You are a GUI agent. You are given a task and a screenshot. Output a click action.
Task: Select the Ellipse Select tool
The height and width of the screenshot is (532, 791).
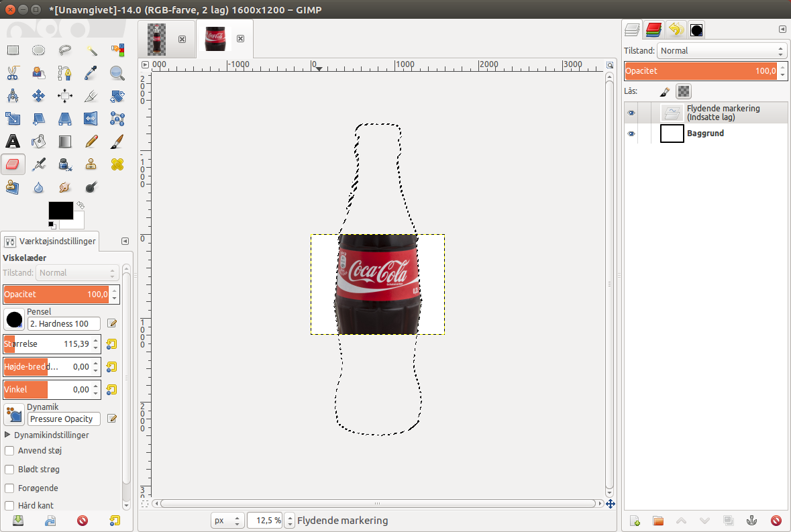[39, 50]
